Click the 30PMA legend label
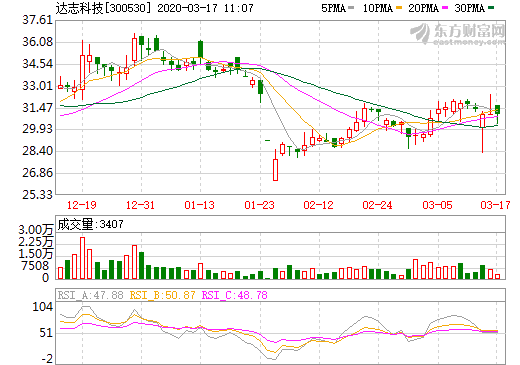This screenshot has height=365, width=520. (x=469, y=8)
